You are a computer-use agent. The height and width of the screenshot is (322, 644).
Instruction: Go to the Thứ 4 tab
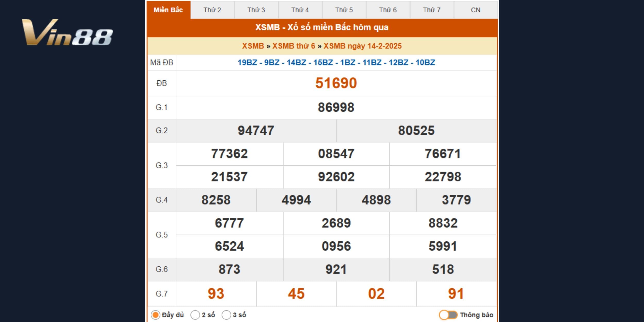(x=300, y=10)
